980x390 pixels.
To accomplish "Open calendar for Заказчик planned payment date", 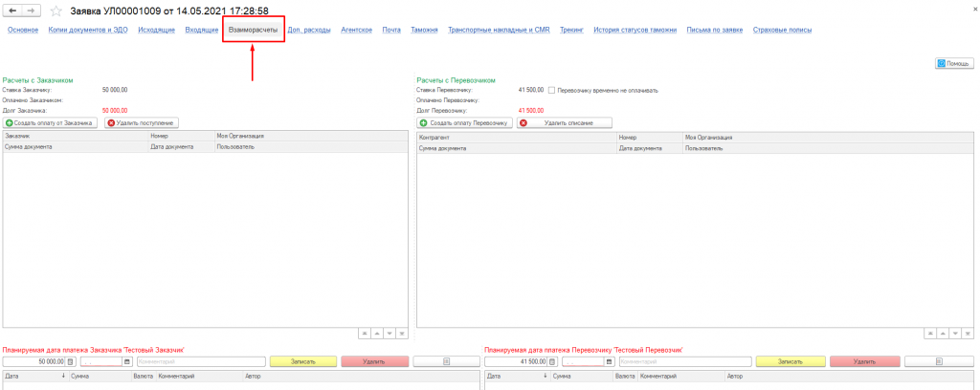I will pyautogui.click(x=127, y=361).
